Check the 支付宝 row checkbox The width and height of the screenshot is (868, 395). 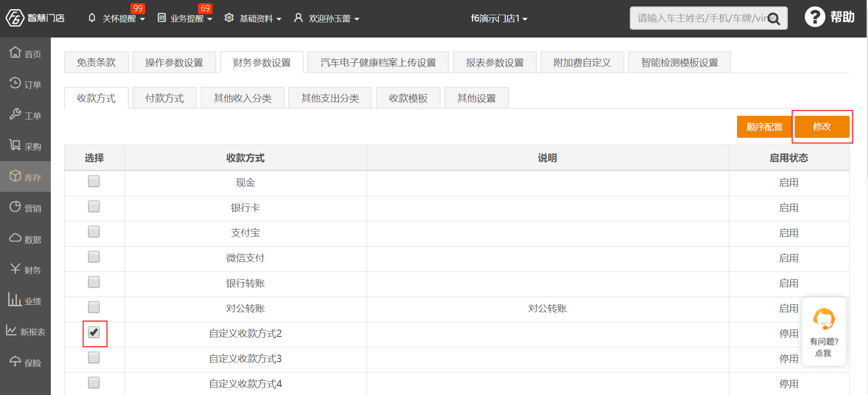coord(94,232)
